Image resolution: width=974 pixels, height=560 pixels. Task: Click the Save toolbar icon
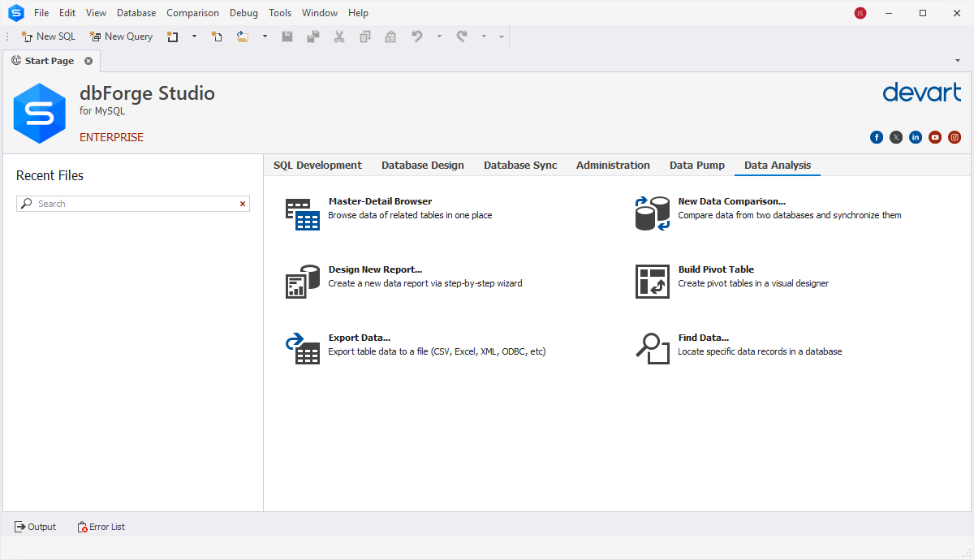coord(287,37)
